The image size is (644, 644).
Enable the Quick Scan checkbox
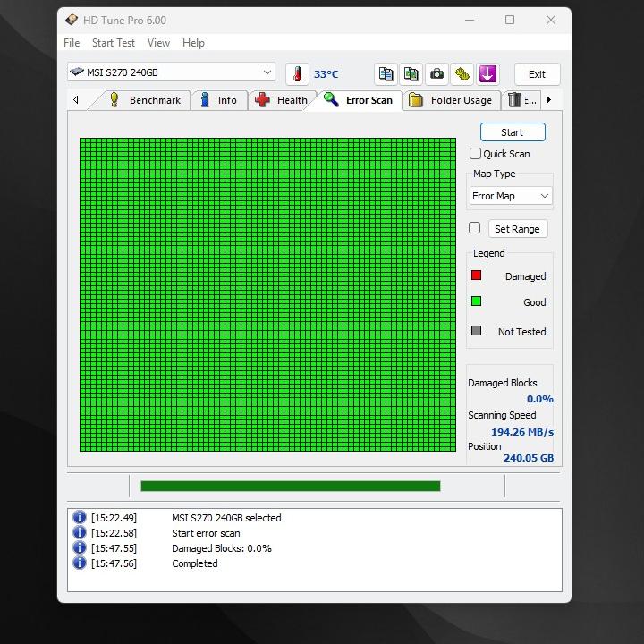click(x=476, y=154)
